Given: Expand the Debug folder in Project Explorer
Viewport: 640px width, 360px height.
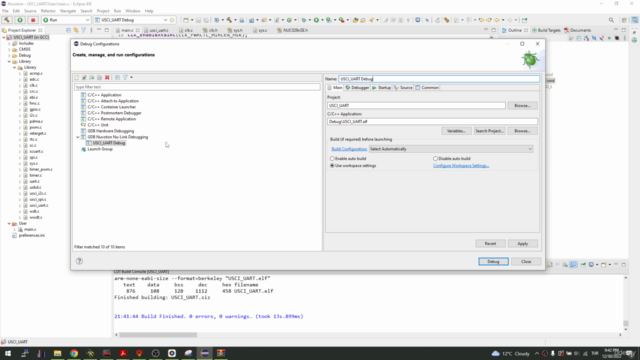Looking at the screenshot, I should point(9,56).
